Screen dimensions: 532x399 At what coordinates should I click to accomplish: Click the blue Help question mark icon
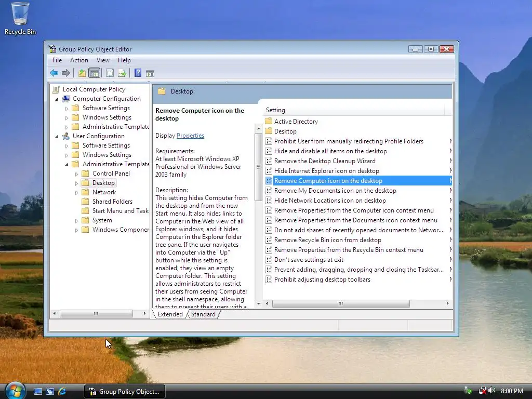138,73
